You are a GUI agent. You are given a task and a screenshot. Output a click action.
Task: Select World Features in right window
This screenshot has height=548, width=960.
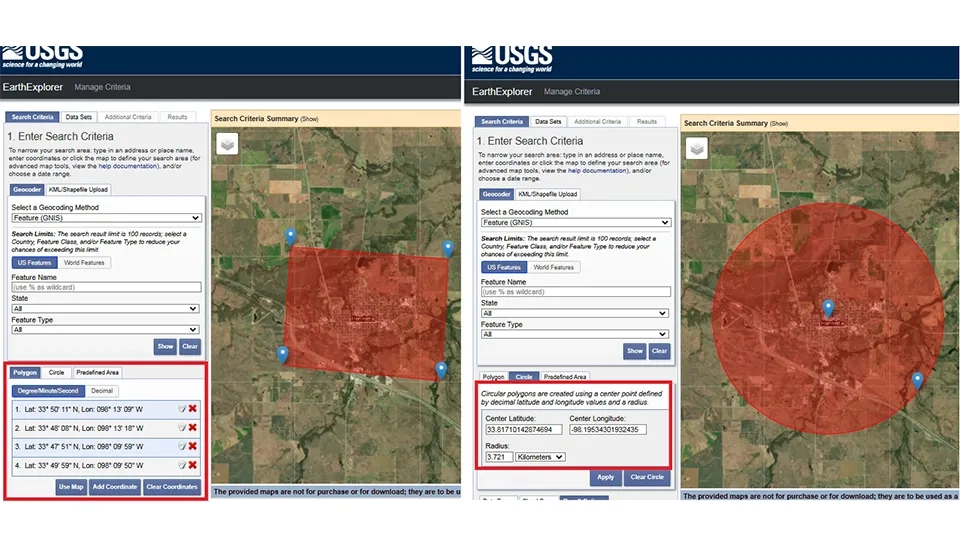click(553, 268)
